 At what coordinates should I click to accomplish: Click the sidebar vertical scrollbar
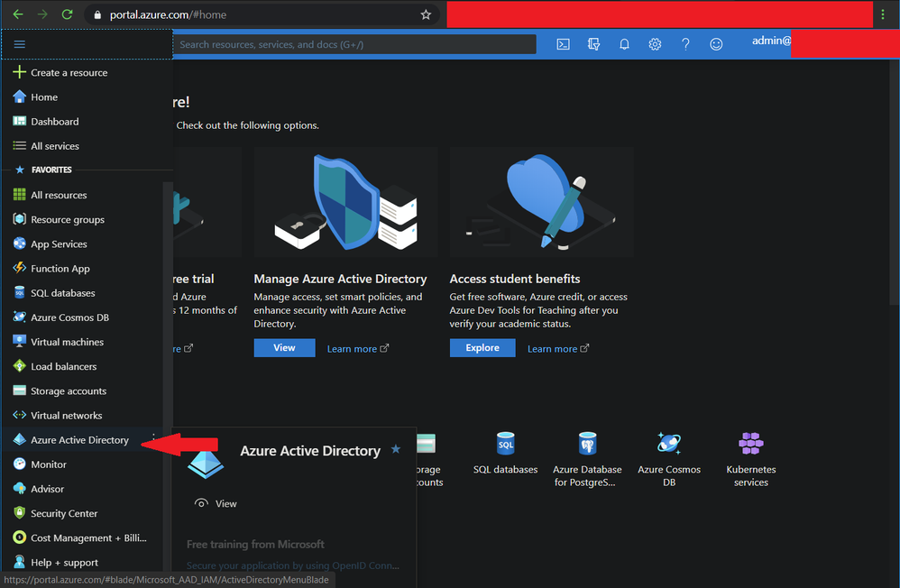168,375
